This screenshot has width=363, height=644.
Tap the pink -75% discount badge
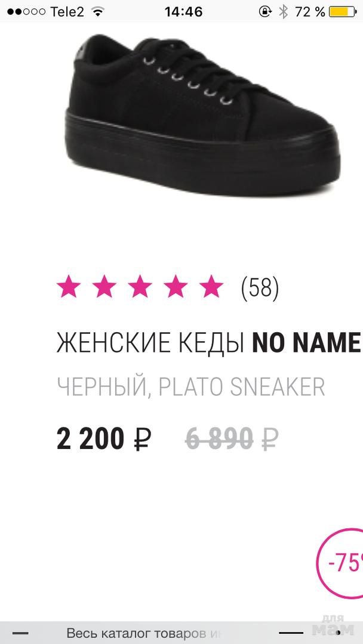pos(340,563)
